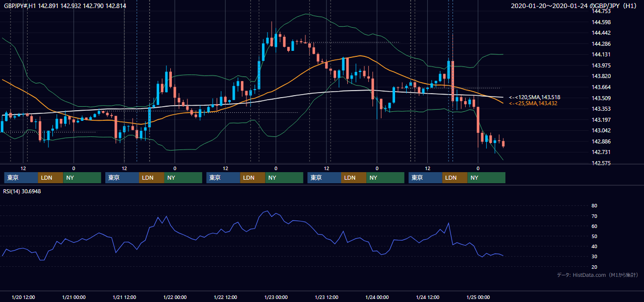Click the 1/25 00:00 date axis label
The width and height of the screenshot is (644, 302).
(x=478, y=297)
